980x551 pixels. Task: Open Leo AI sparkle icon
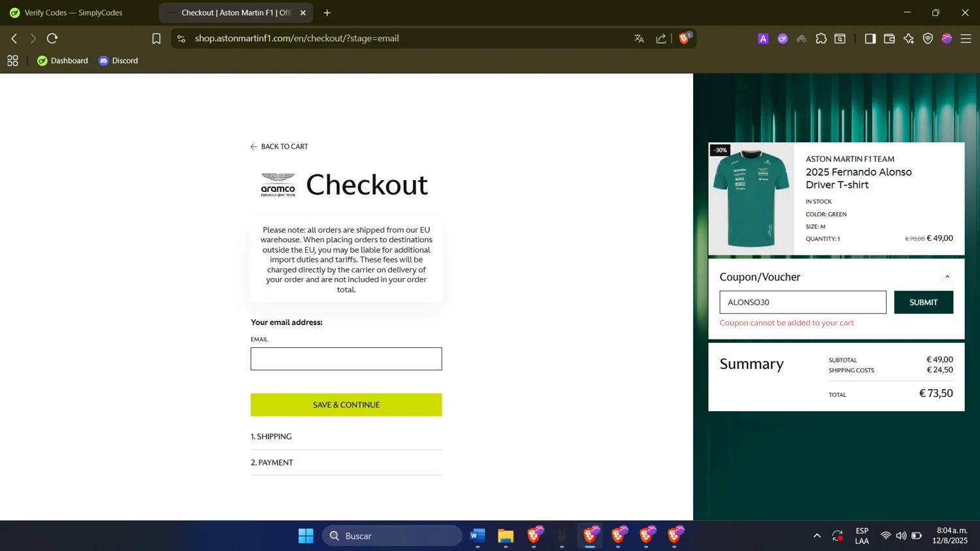pyautogui.click(x=909, y=39)
